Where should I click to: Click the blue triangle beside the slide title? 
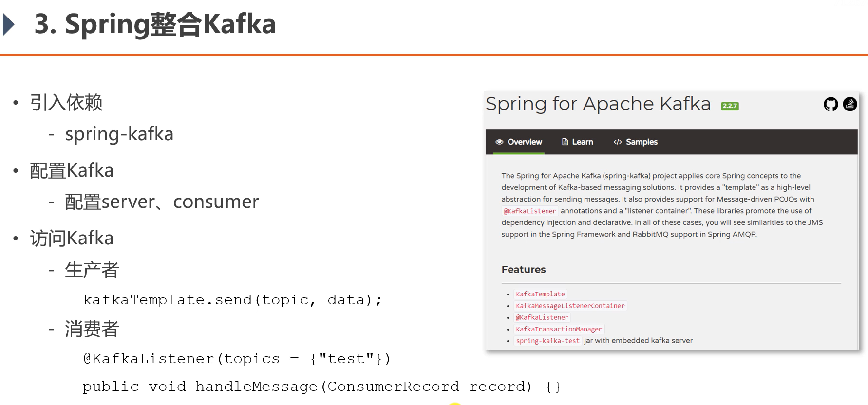(9, 24)
